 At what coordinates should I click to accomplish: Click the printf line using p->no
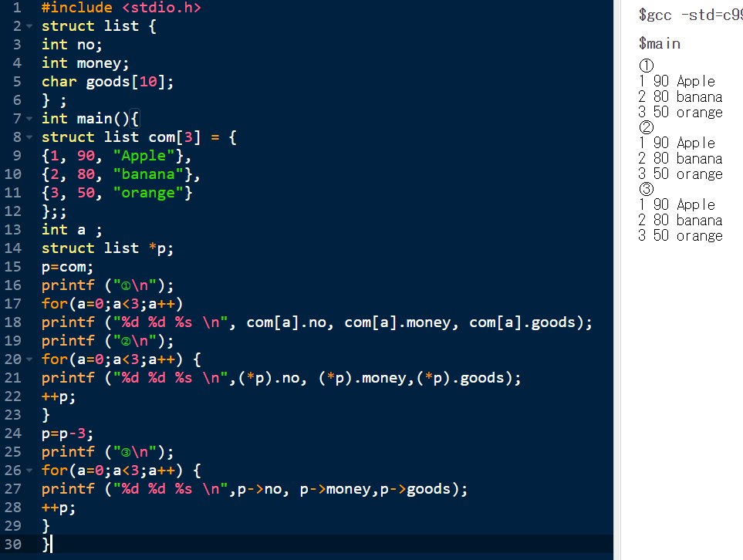pyautogui.click(x=255, y=489)
